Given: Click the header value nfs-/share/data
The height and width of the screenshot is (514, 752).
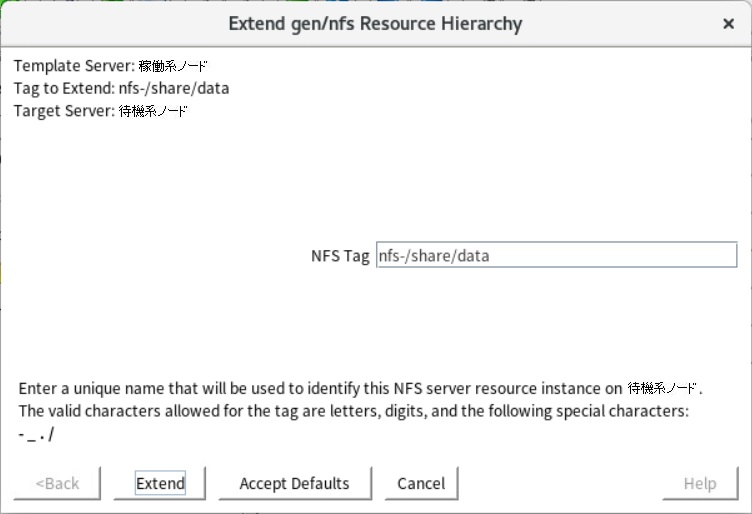Looking at the screenshot, I should tap(174, 88).
